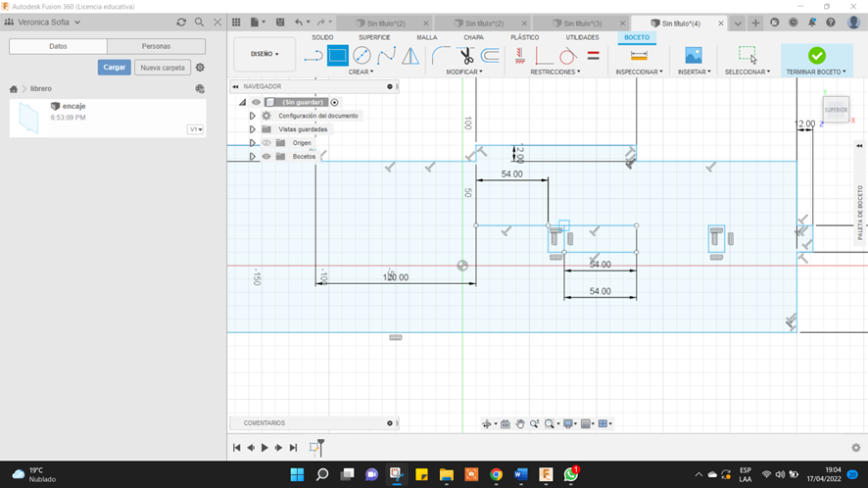Close the data panel with X
The image size is (868, 488).
point(217,23)
